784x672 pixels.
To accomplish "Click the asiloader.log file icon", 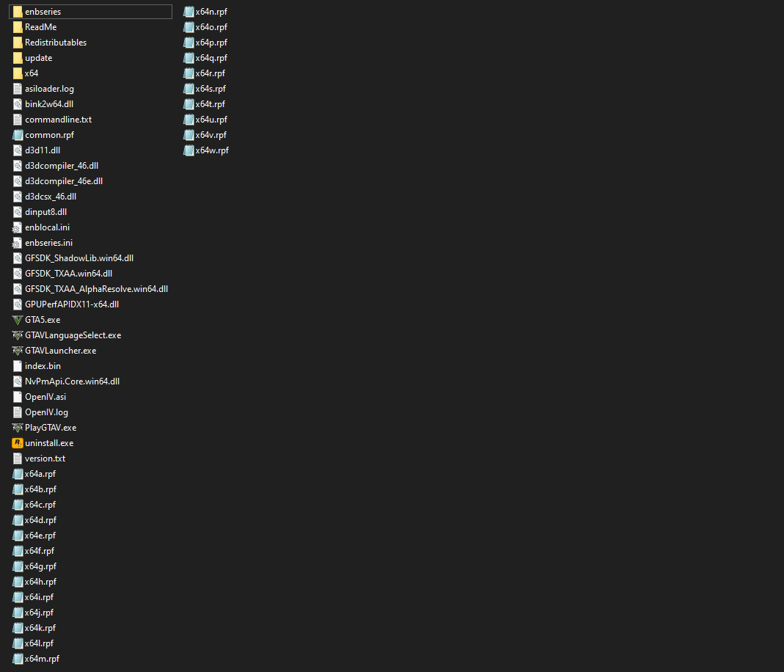I will coord(18,89).
